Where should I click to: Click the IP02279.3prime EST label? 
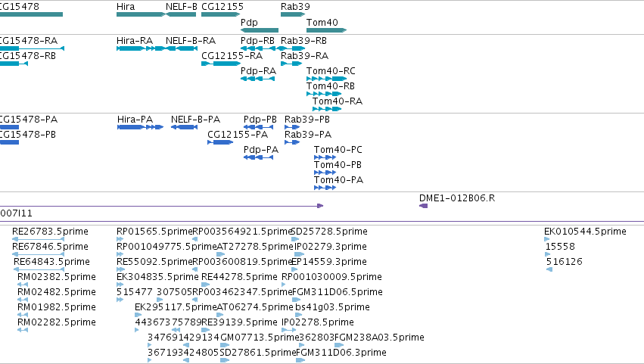click(331, 247)
